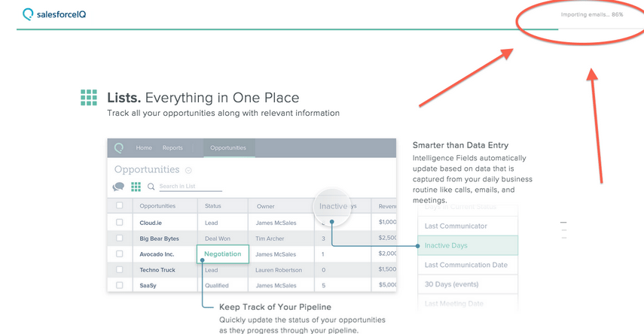Screen dimensions: 644x334
Task: Click the Lead status in Cloud.ie row
Action: point(211,223)
